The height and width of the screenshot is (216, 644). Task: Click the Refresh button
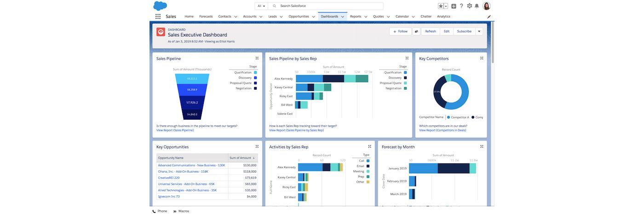tap(431, 31)
